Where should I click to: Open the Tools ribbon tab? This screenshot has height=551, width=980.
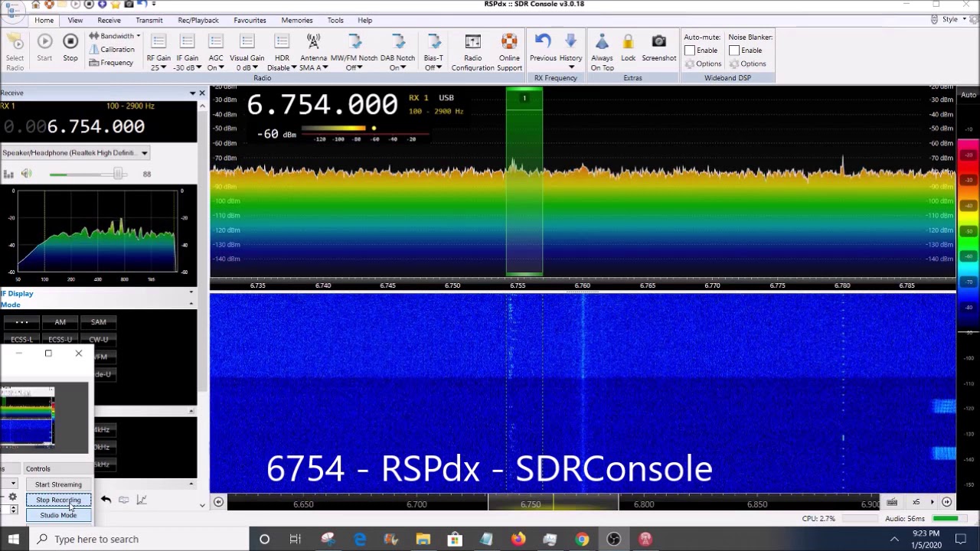335,21
